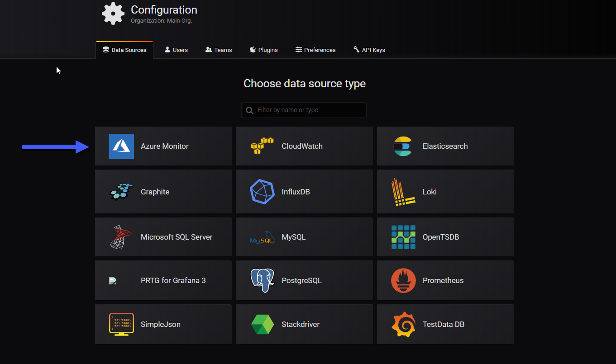Click the TestData DB Grafana icon
616x364 pixels.
click(403, 324)
